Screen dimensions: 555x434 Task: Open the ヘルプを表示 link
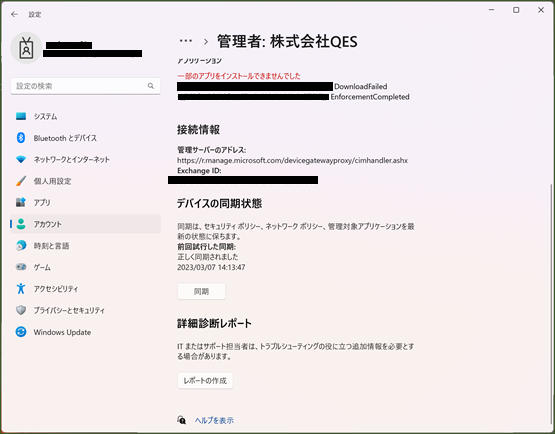(214, 420)
